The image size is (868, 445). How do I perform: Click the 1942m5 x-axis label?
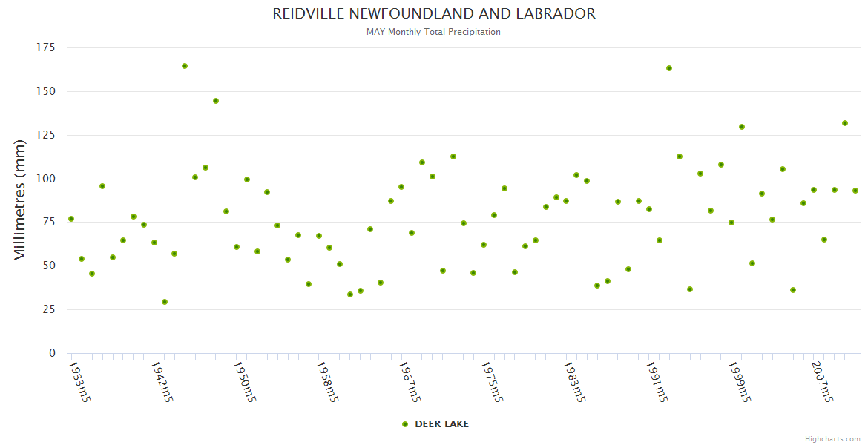[x=162, y=382]
